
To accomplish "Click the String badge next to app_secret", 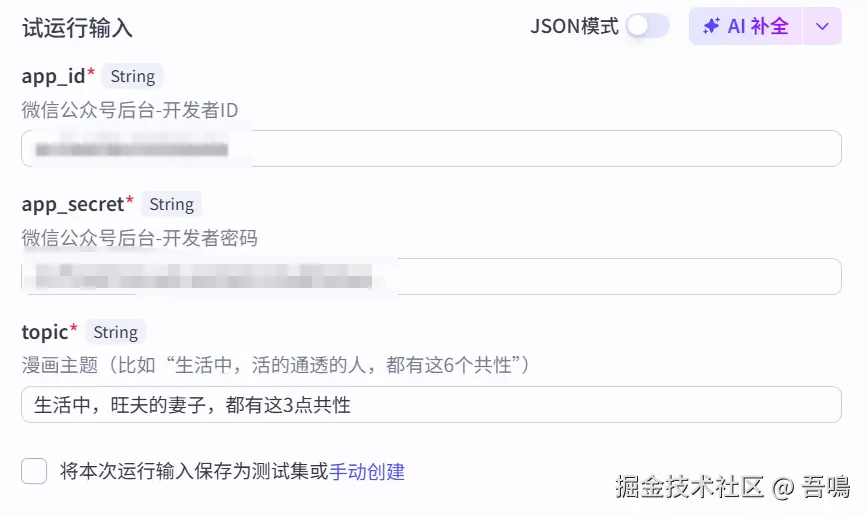I will point(171,204).
